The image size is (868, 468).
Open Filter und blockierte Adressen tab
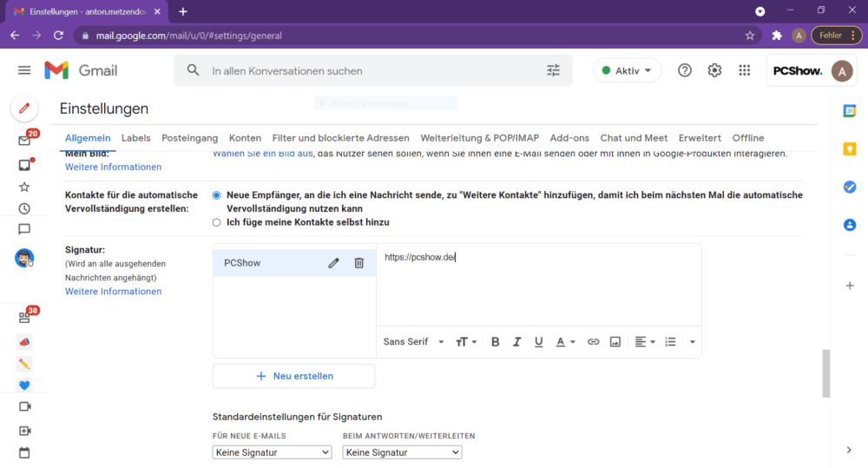tap(340, 138)
